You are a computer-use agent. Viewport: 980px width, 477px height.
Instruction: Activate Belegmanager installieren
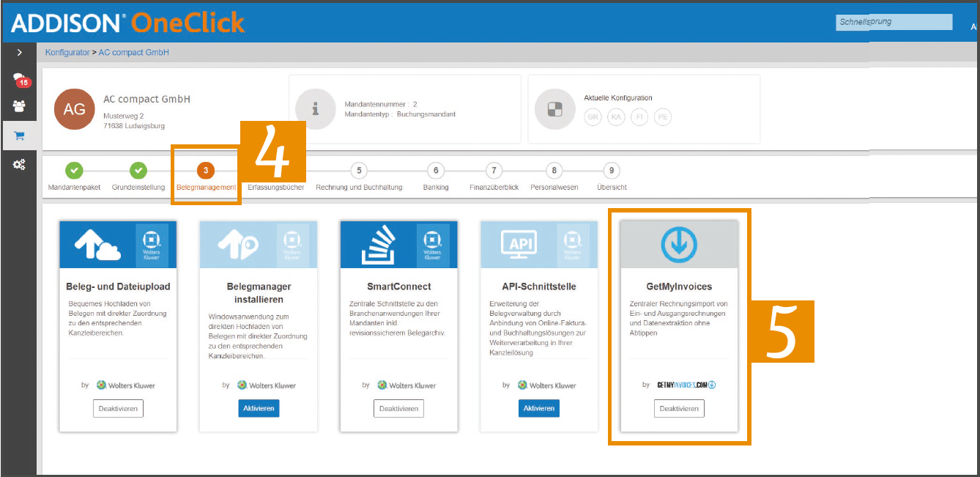[x=259, y=408]
